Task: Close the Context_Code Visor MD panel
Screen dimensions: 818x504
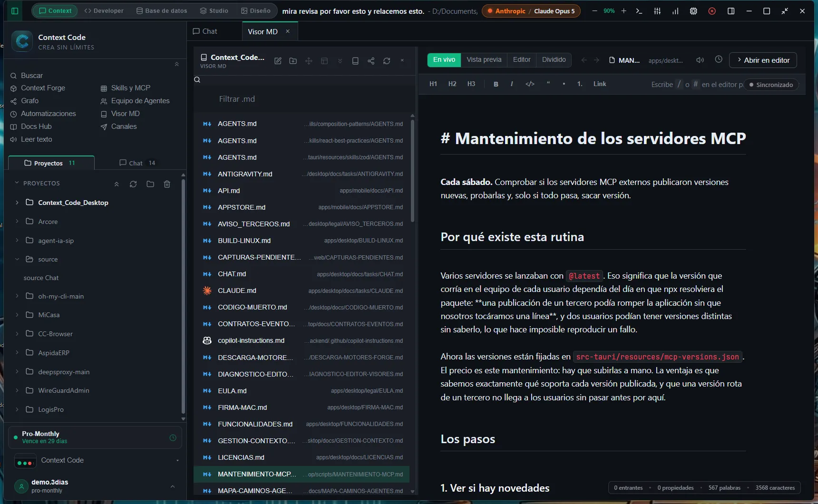Action: [x=402, y=60]
